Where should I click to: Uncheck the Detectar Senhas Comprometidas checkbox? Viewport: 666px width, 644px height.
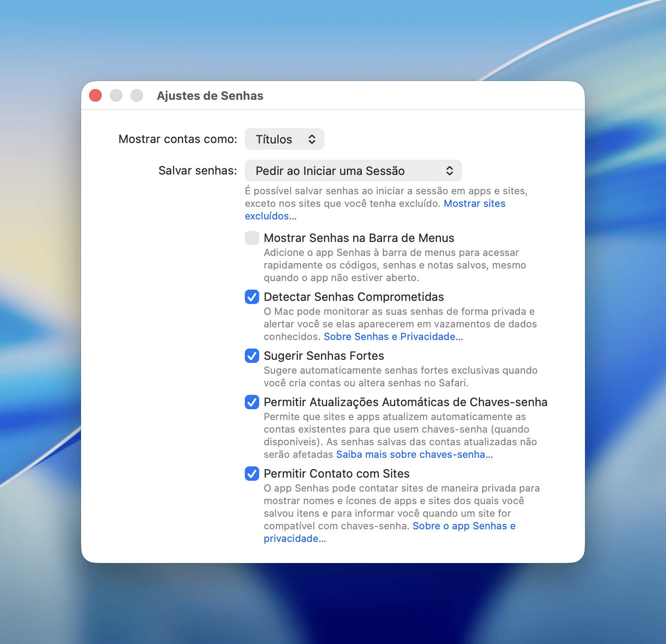[x=252, y=297]
